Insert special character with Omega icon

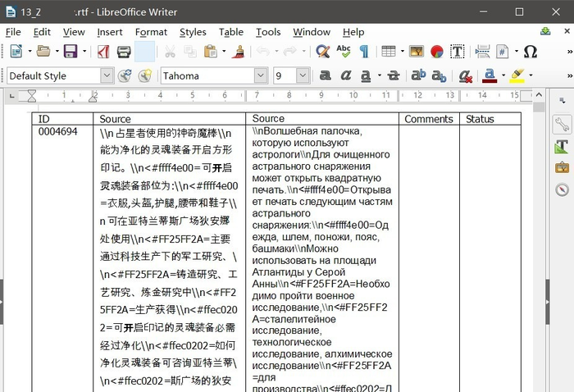pos(531,52)
